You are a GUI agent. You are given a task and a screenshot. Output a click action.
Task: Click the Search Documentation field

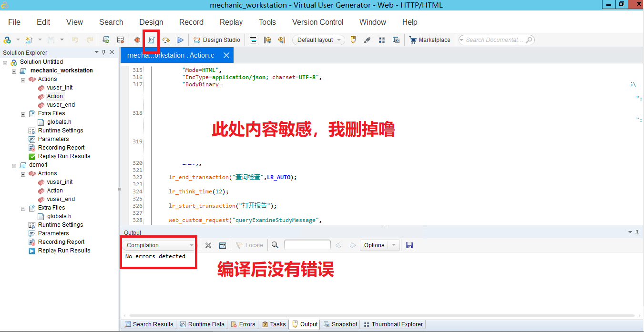(496, 40)
